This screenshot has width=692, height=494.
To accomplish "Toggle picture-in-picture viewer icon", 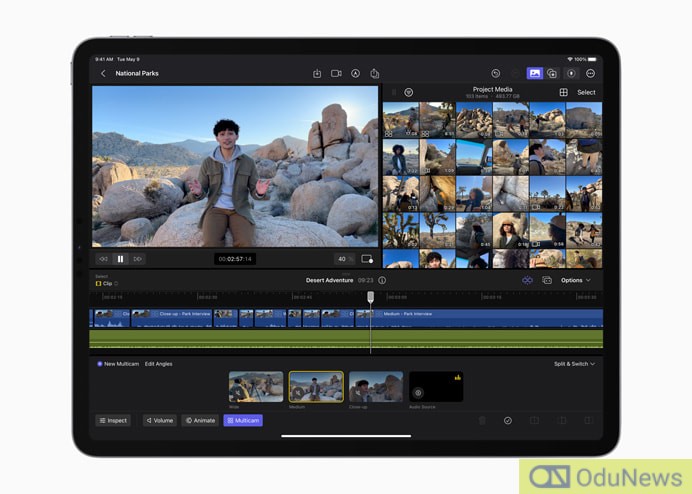I will point(367,259).
